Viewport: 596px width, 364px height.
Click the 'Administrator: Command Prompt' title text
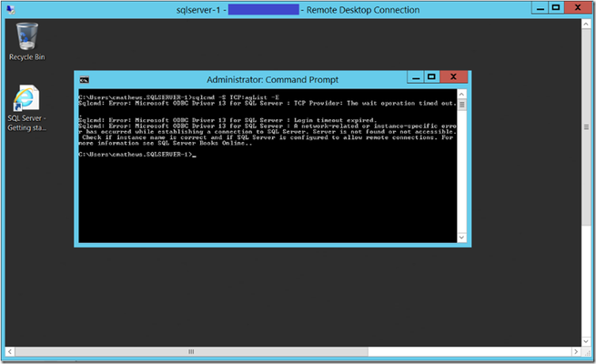pos(272,80)
